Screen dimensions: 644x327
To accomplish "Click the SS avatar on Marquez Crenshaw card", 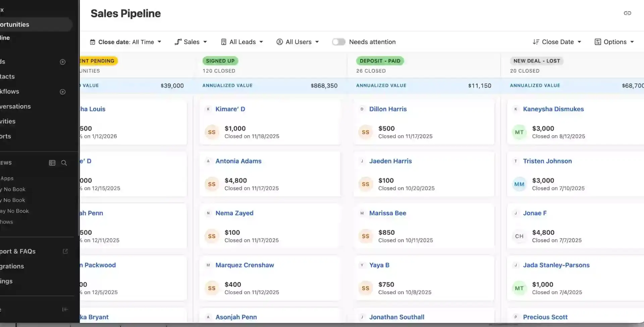I will [x=212, y=288].
